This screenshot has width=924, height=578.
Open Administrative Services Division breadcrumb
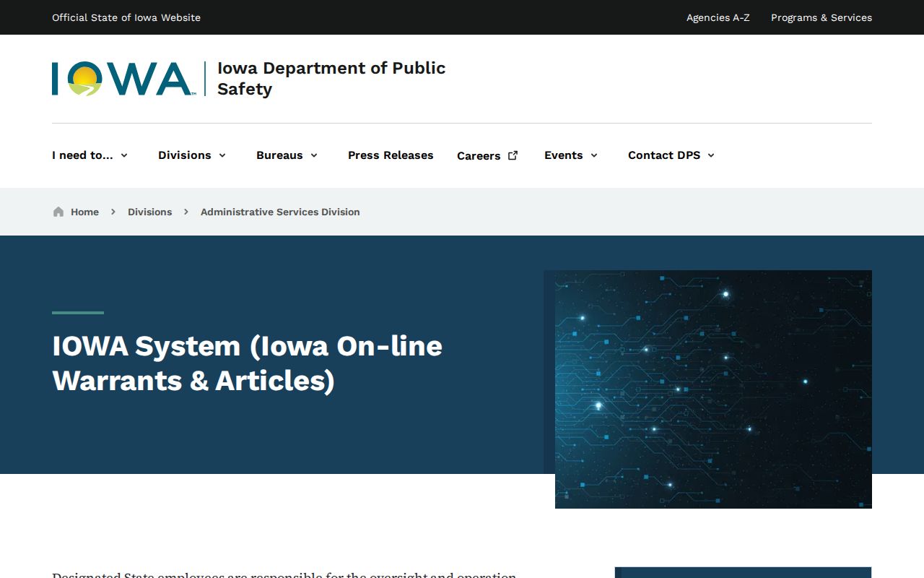coord(280,212)
